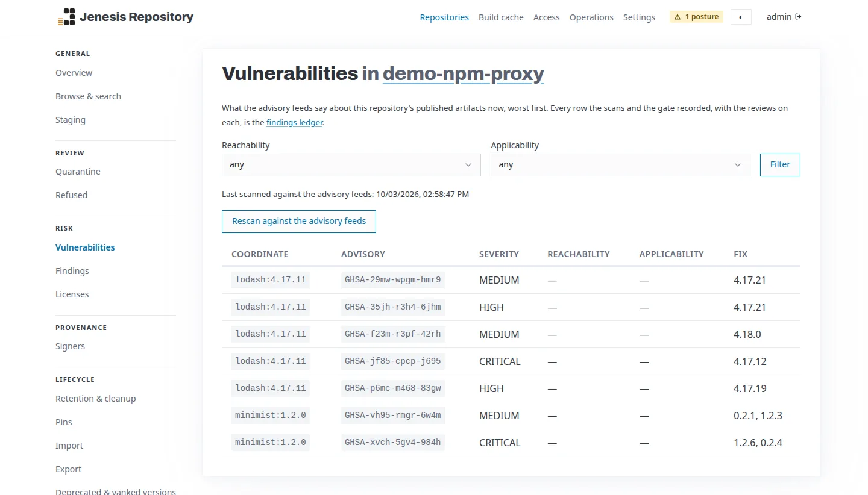Open Quarantine in the sidebar
The height and width of the screenshot is (495, 868).
click(x=78, y=172)
